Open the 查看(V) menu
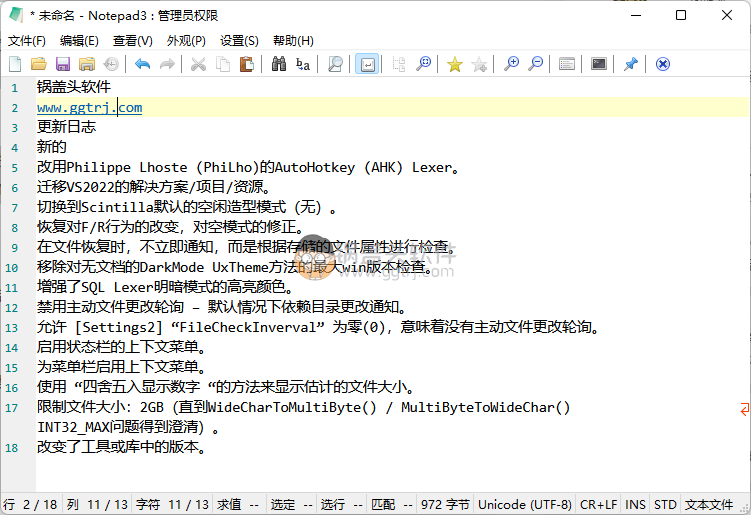Image resolution: width=751 pixels, height=515 pixels. point(133,41)
